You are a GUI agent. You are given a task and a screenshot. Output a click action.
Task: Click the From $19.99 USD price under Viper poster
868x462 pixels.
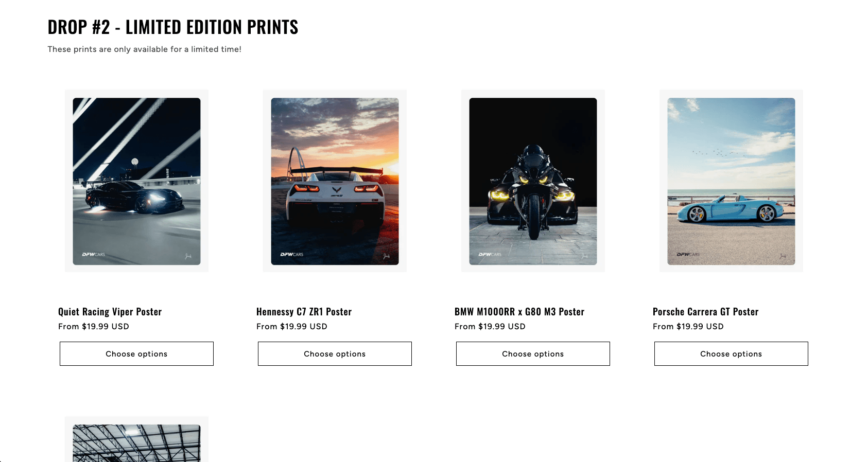(x=94, y=326)
